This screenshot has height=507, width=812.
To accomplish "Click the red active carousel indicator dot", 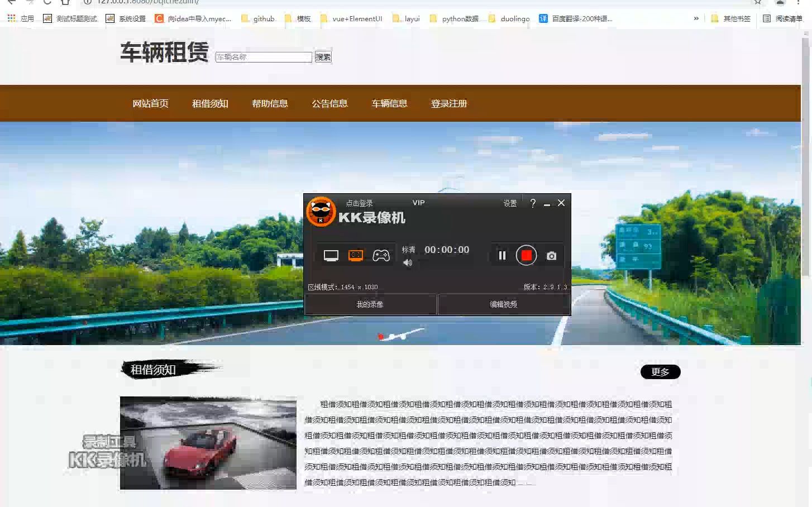I will pos(380,336).
